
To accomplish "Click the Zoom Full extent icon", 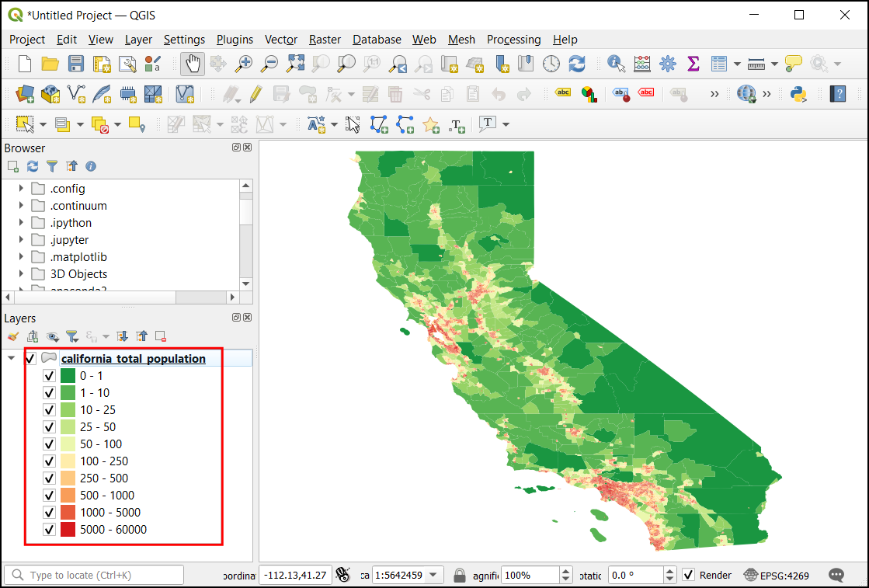I will pos(295,64).
